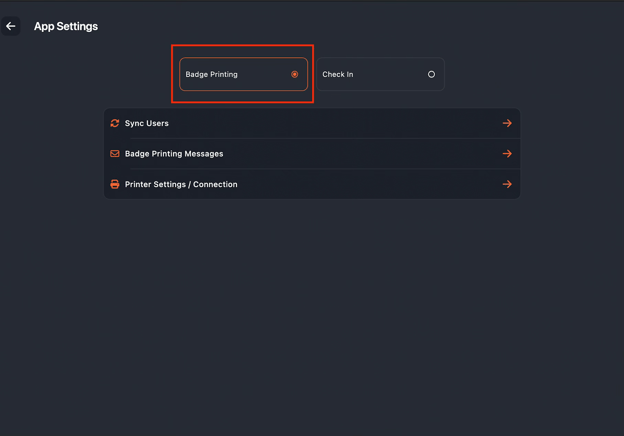Click the printer icon in the settings list
The width and height of the screenshot is (624, 436).
[x=115, y=184]
